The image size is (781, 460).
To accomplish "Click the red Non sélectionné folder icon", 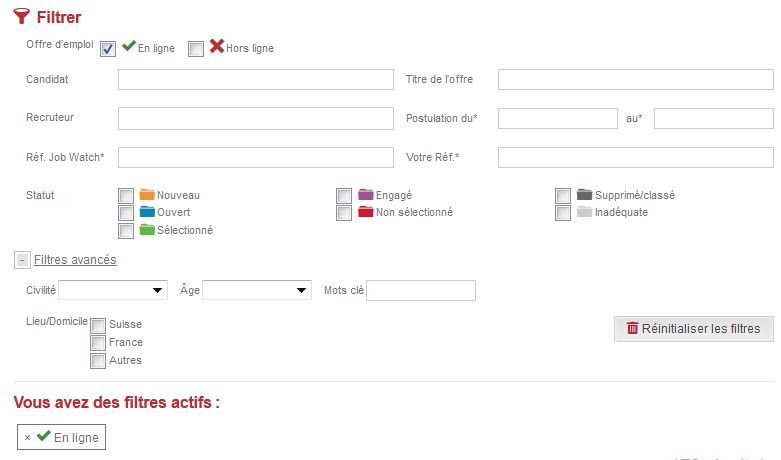I will [366, 212].
